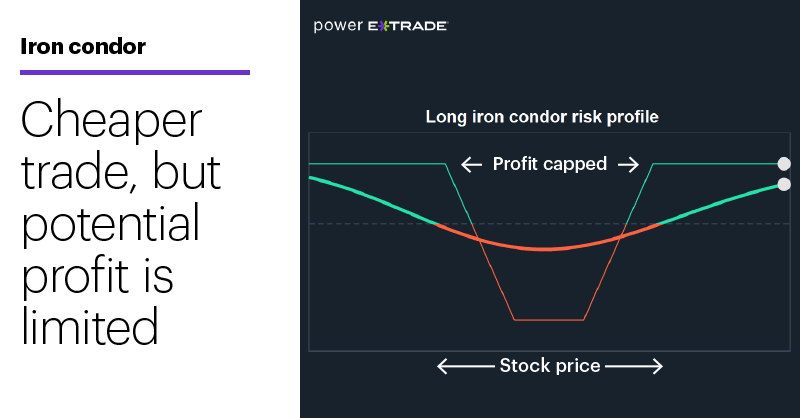Click the Iron condor heading
The height and width of the screenshot is (418, 800).
(x=83, y=46)
